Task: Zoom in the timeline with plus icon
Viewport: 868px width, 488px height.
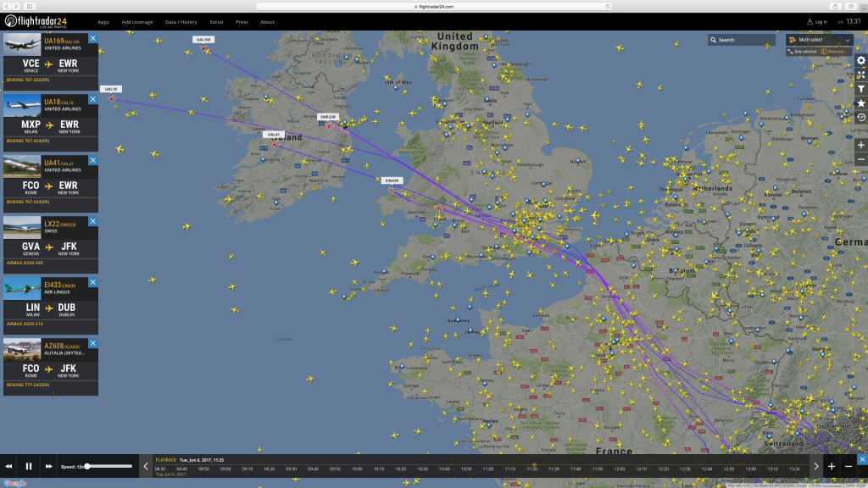Action: (x=832, y=467)
